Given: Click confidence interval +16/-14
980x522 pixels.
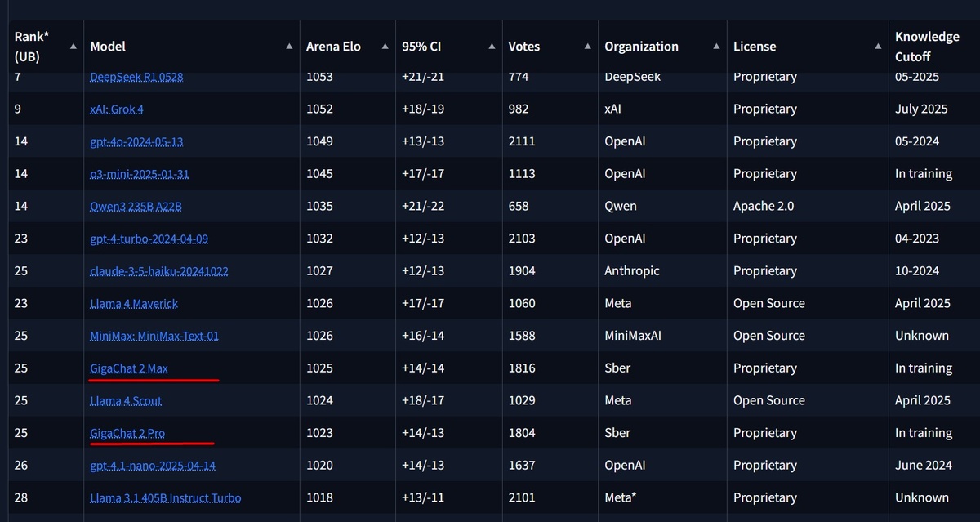Looking at the screenshot, I should (423, 336).
